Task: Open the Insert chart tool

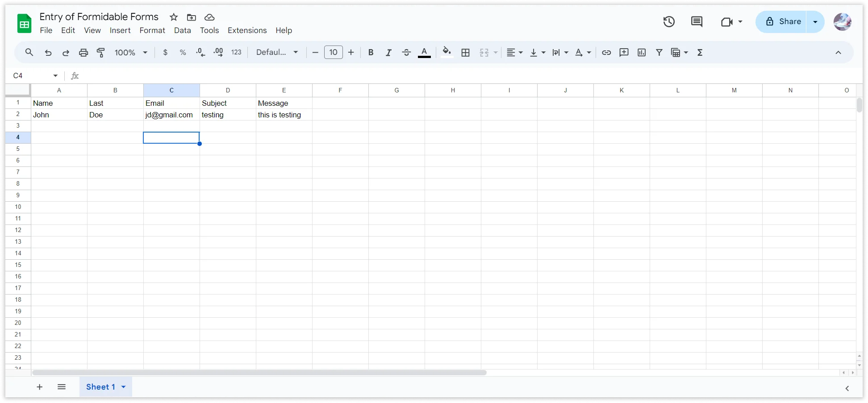Action: pos(641,52)
